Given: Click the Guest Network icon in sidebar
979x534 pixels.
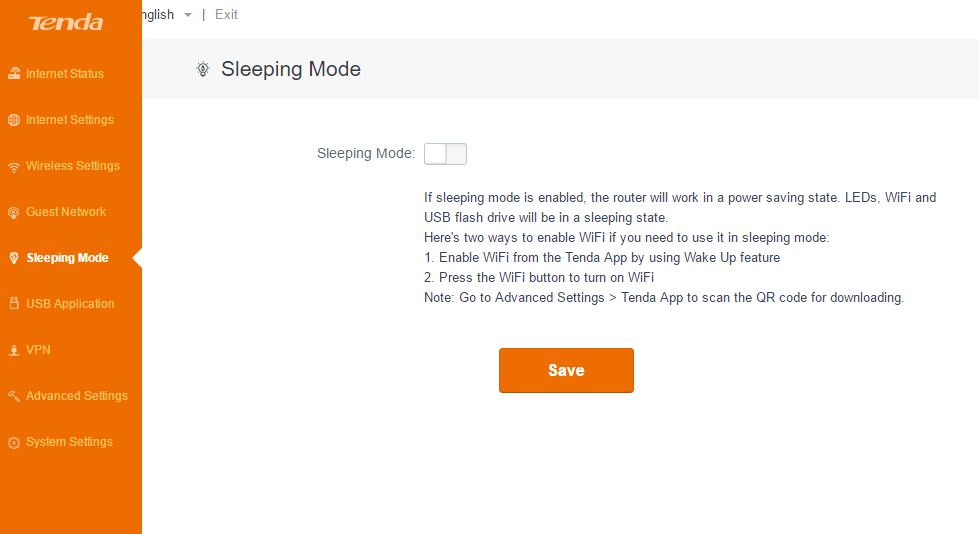Looking at the screenshot, I should click(14, 213).
